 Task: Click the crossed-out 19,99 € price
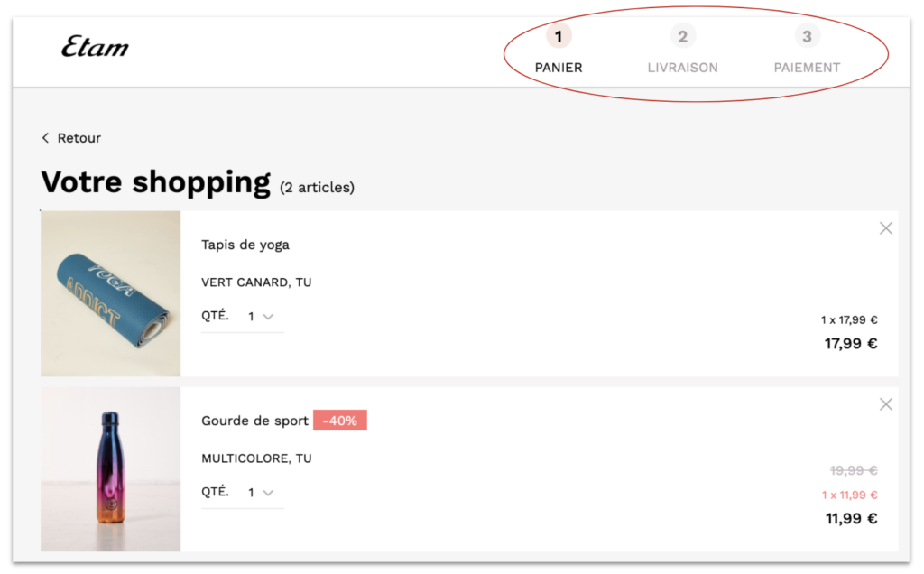(x=853, y=470)
